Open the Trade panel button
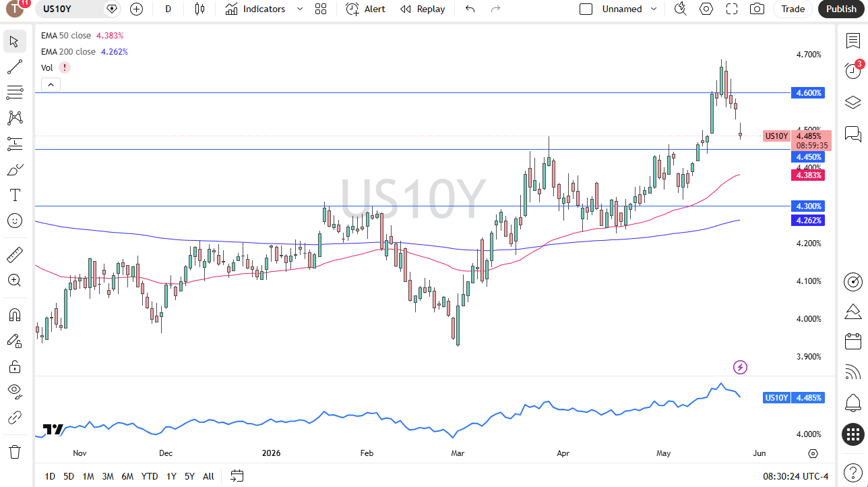Screen dimensions: 868x487 (x=793, y=9)
